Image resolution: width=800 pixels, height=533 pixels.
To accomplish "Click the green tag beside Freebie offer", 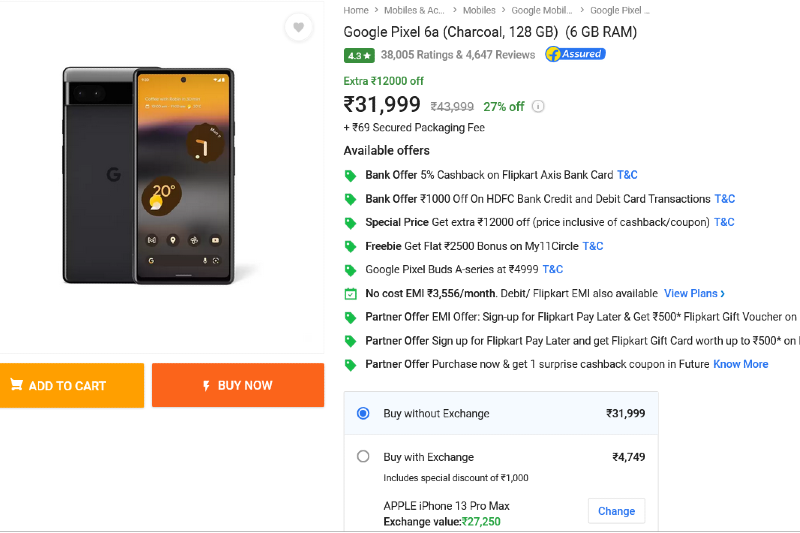I will (x=351, y=247).
